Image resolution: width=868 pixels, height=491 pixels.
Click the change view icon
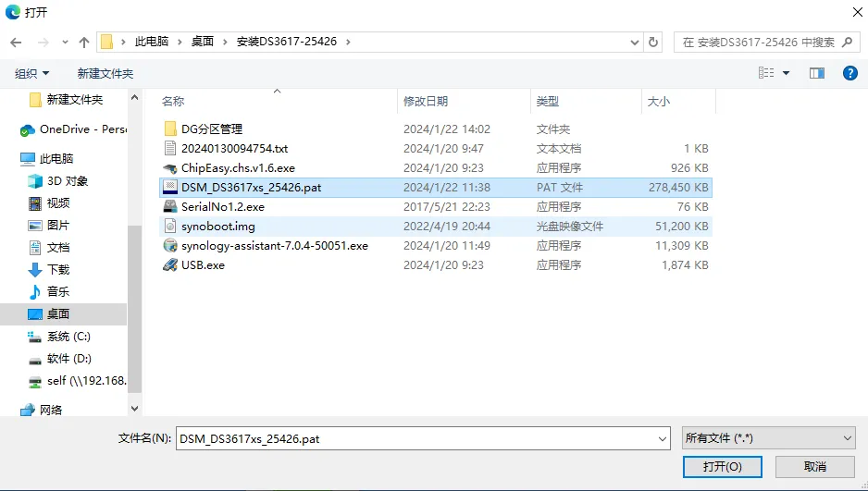click(x=766, y=73)
